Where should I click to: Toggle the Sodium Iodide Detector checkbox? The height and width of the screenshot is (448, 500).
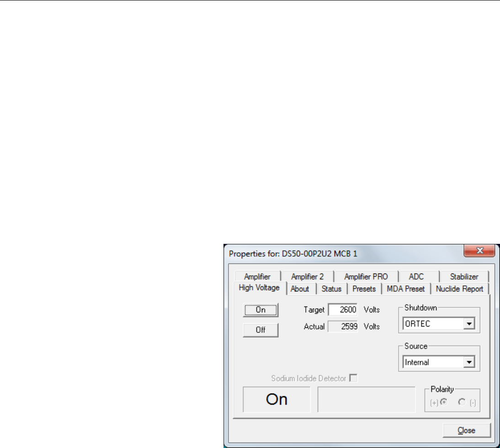click(353, 378)
